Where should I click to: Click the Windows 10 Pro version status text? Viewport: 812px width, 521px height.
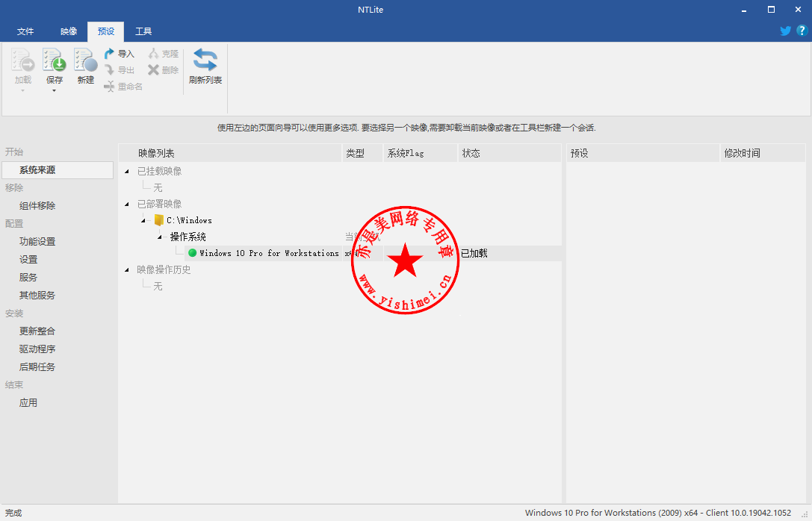tap(657, 513)
